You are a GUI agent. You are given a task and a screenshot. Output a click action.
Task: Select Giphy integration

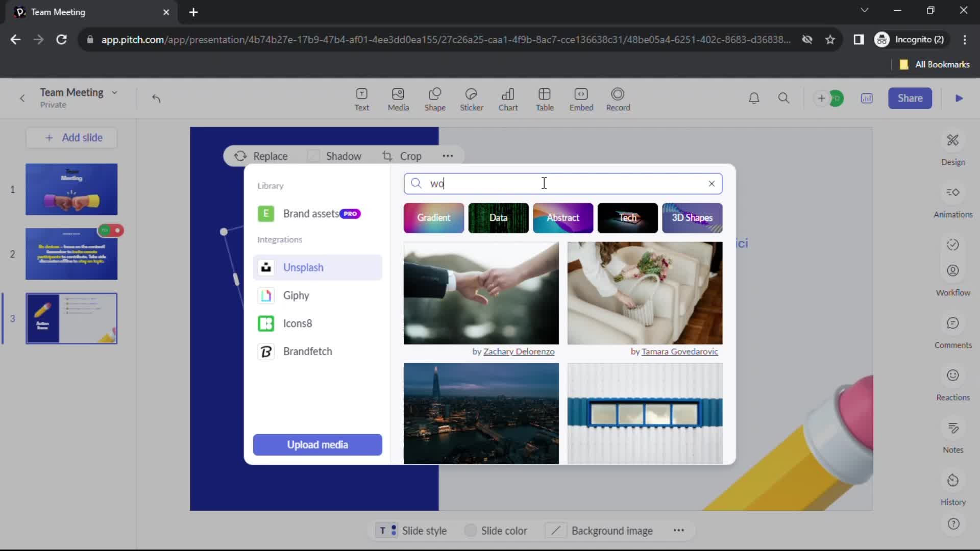click(x=317, y=295)
